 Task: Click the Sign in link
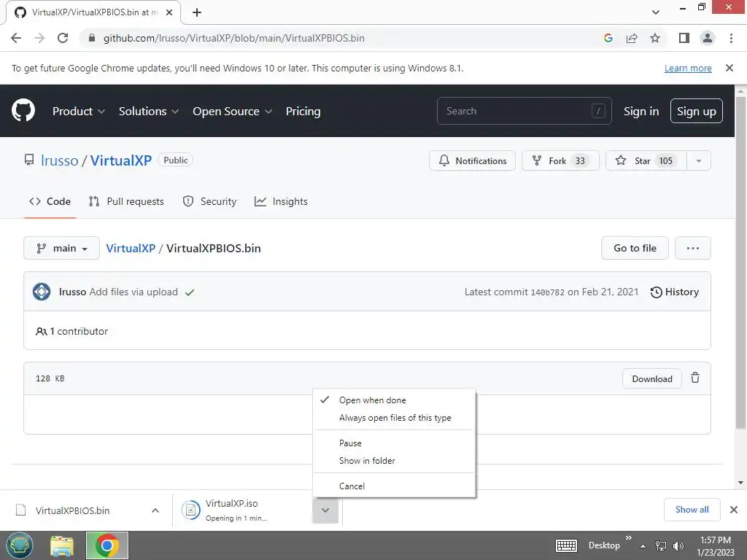[641, 111]
